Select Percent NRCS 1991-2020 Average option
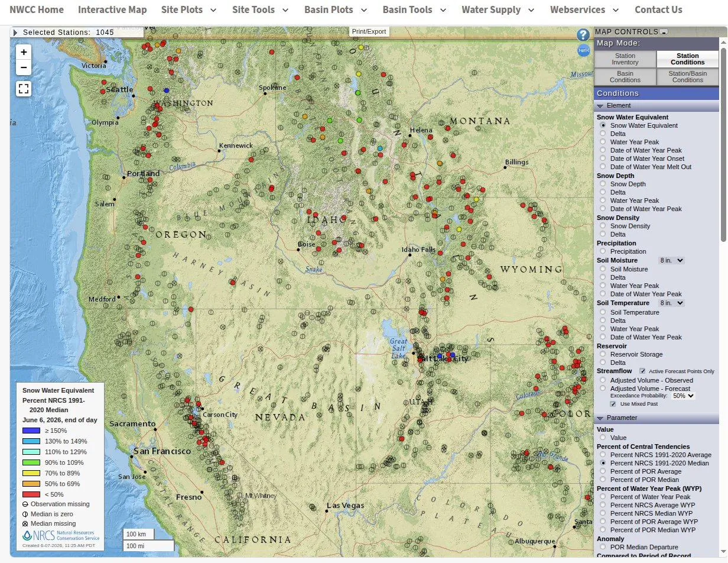The height and width of the screenshot is (563, 728). coord(603,455)
